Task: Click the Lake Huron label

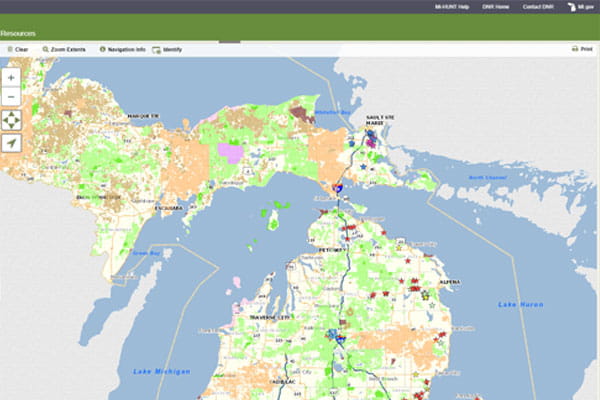Action: click(x=520, y=305)
